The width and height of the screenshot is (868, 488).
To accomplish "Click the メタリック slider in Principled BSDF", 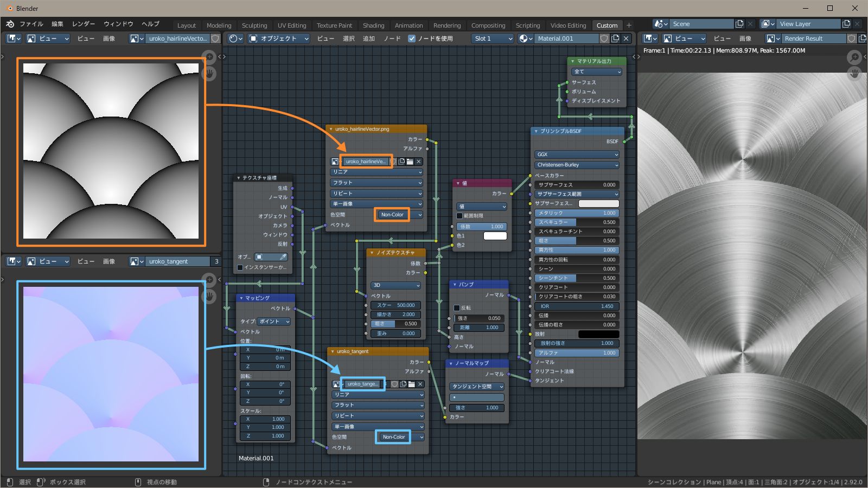I will click(x=577, y=213).
